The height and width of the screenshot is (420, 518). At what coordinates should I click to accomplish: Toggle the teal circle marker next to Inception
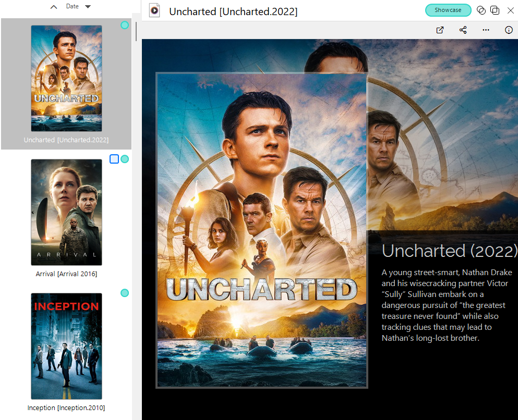point(125,293)
